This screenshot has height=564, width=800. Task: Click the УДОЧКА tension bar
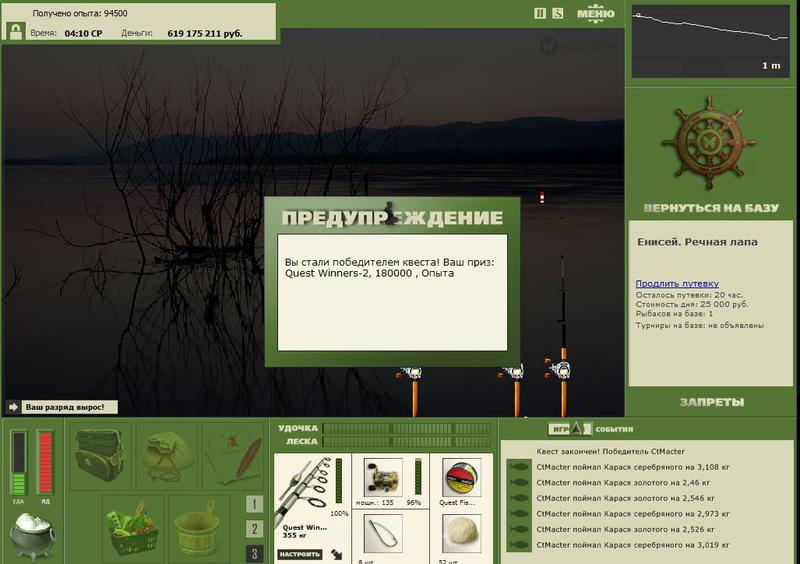(407, 428)
